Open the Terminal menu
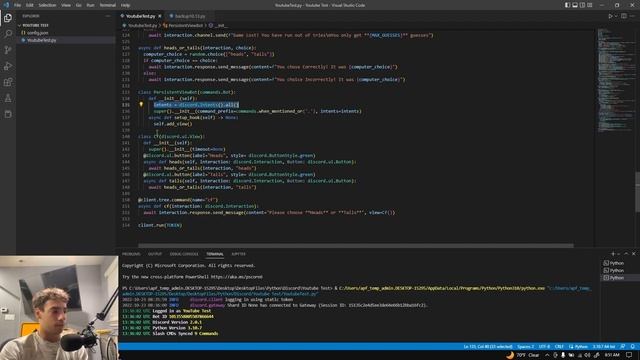Image resolution: width=640 pixels, height=360 pixels. point(107,5)
